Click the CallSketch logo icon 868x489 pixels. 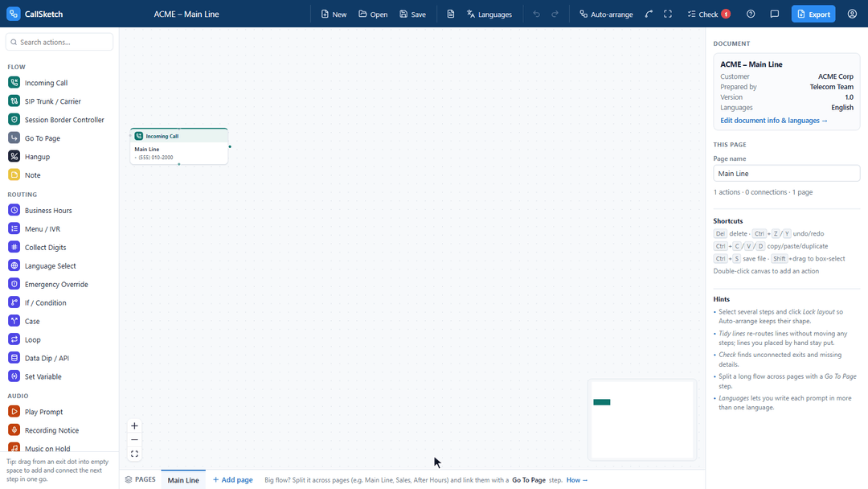pyautogui.click(x=14, y=14)
